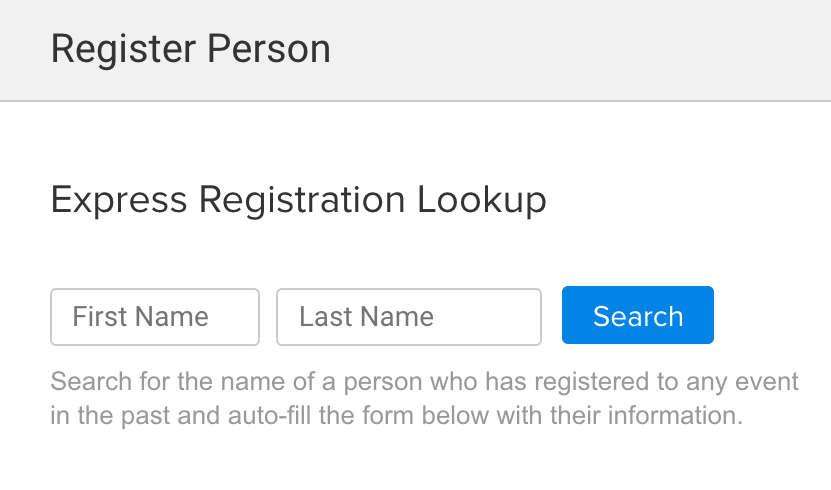The image size is (831, 490).
Task: Select the Express Registration Lookup heading
Action: coord(298,200)
